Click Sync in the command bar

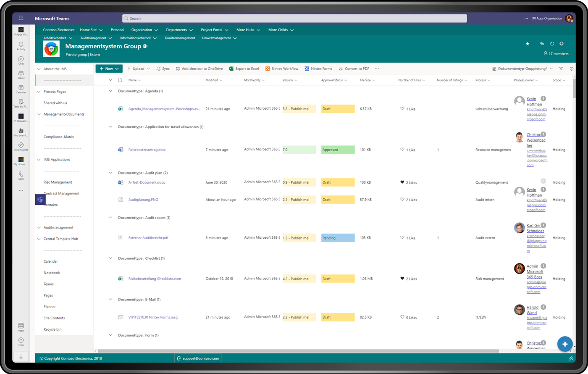[163, 68]
